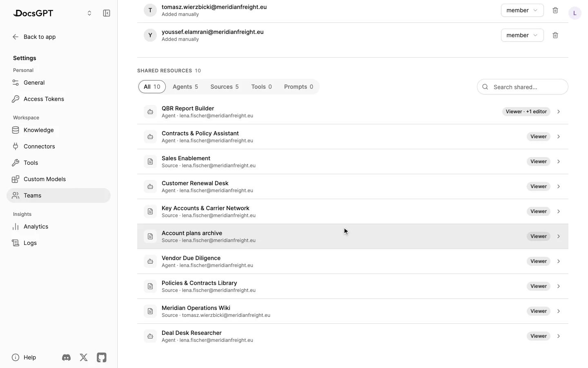Filter shared resources by Agents tab

[x=185, y=87]
